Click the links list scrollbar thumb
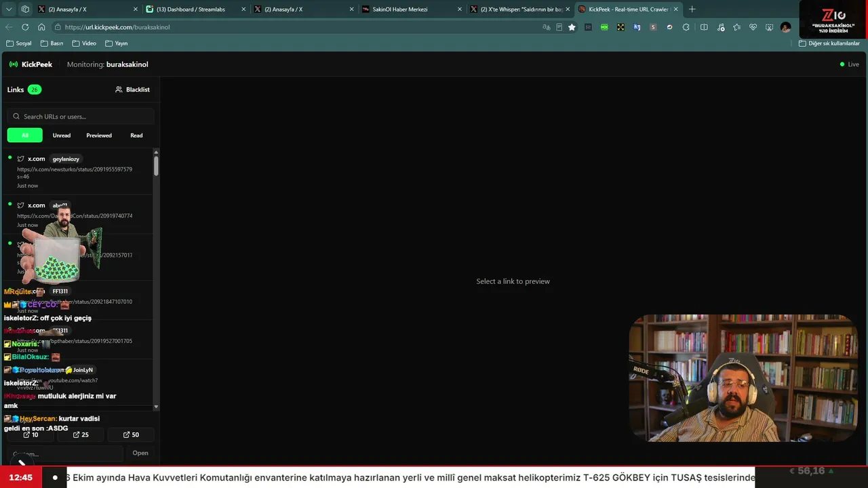The image size is (868, 488). [156, 166]
